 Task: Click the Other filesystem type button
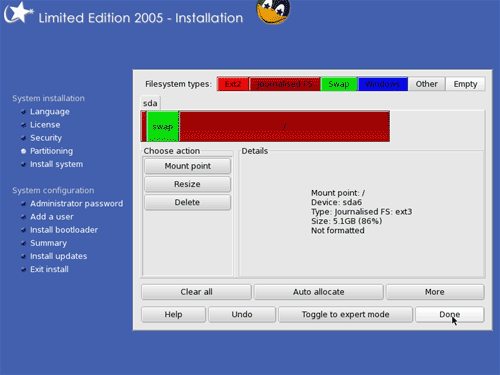[x=427, y=84]
